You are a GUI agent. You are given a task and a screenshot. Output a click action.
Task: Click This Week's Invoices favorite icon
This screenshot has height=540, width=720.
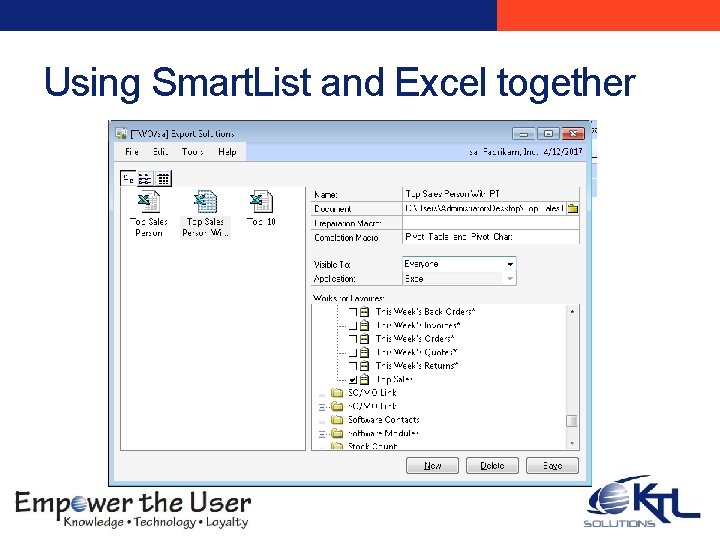click(365, 326)
